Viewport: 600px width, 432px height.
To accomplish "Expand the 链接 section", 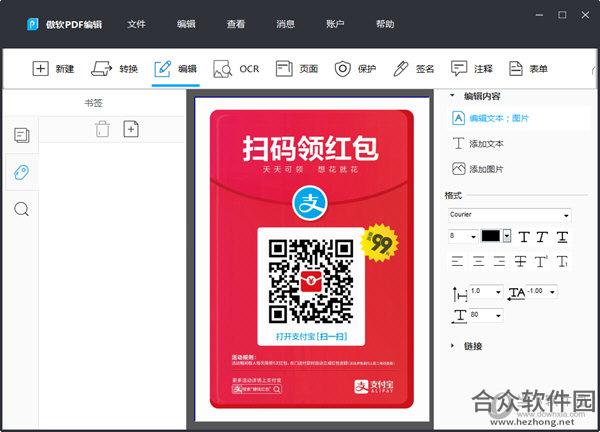I will point(453,346).
